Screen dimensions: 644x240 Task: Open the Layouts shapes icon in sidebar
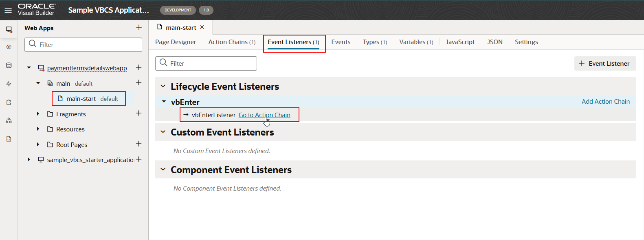9,120
